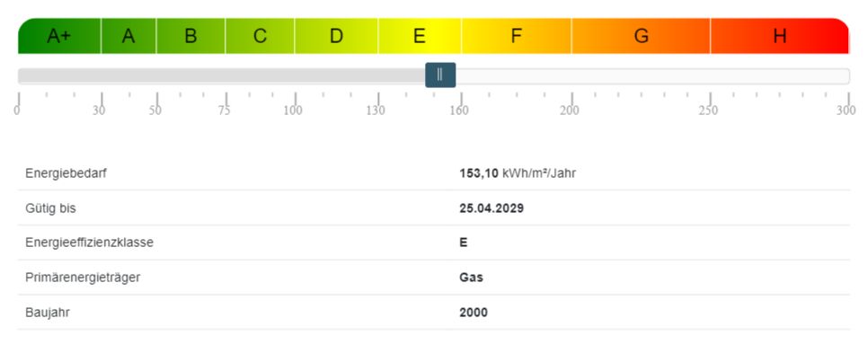This screenshot has height=362, width=868.
Task: Click the 200 scale label
Action: pyautogui.click(x=570, y=110)
